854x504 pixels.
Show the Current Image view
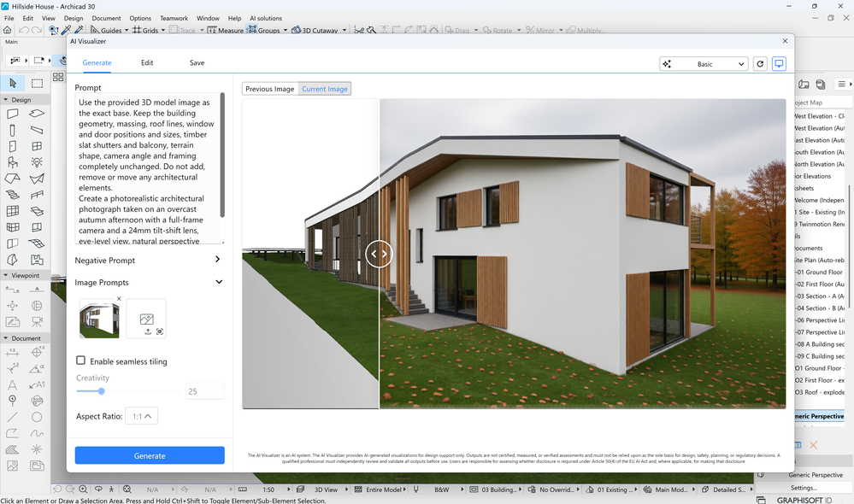[325, 89]
